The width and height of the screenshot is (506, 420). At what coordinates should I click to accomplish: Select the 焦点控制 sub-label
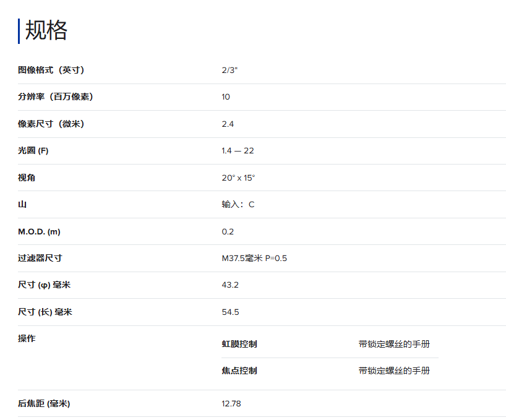(x=239, y=371)
